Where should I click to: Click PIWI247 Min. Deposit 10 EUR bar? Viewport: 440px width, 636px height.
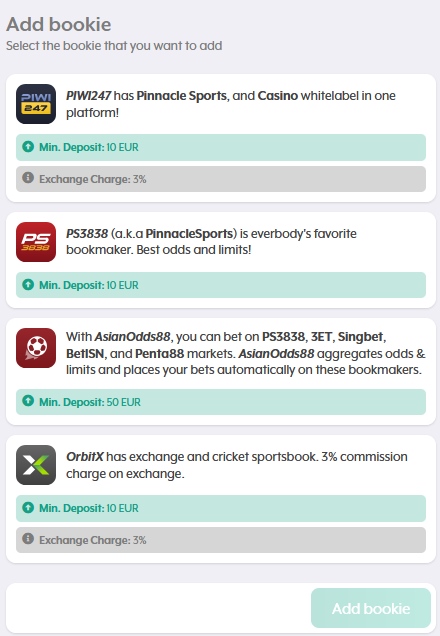tap(221, 147)
